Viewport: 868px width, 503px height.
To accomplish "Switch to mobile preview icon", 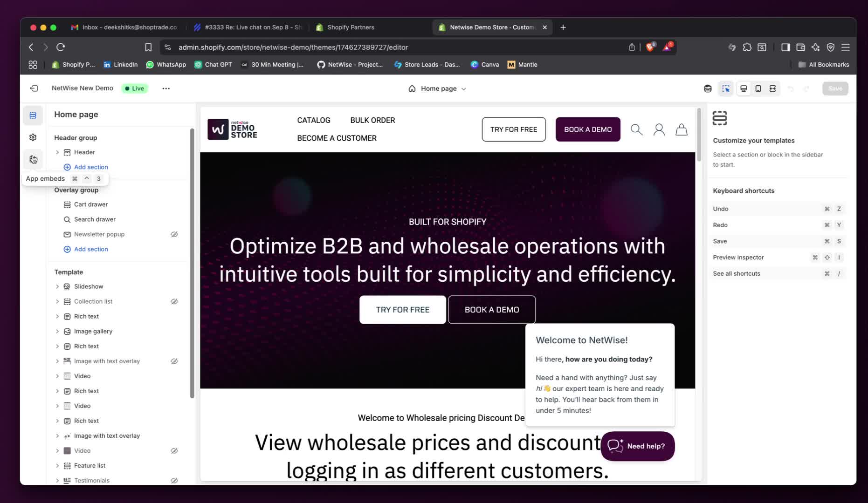I will click(x=758, y=88).
